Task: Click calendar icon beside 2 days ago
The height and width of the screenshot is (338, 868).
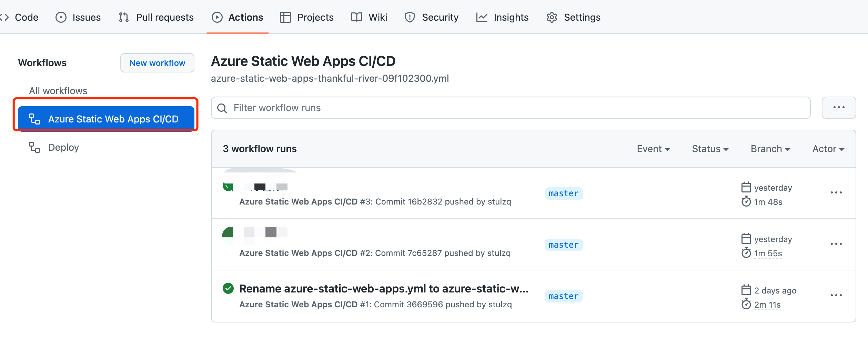Action: point(746,290)
